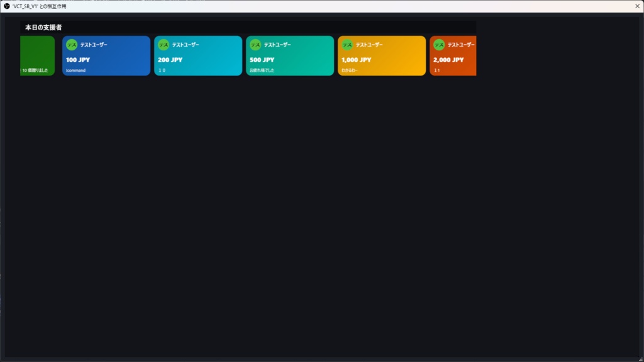The image size is (644, 362).
Task: Click the '!command' message on blue card
Action: coord(75,71)
